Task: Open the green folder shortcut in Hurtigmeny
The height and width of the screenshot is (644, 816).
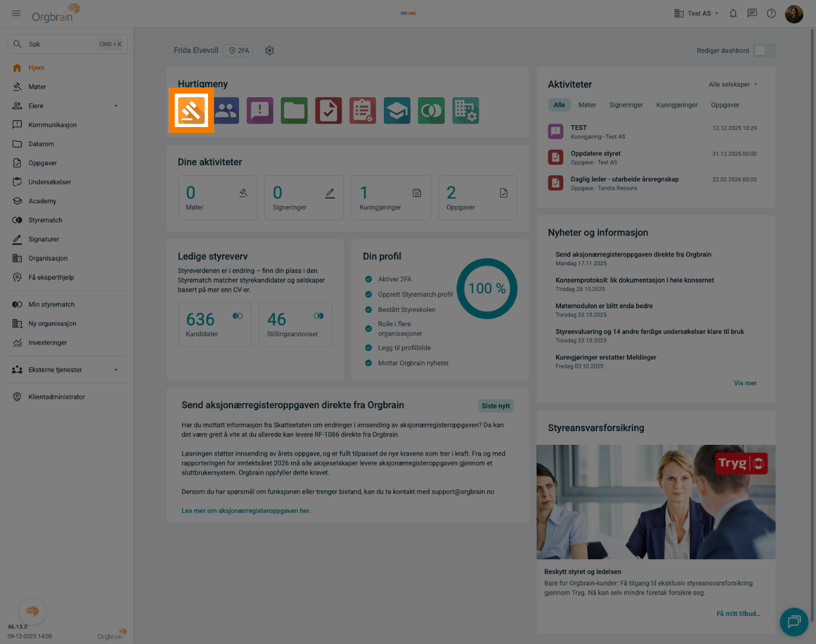Action: tap(294, 111)
